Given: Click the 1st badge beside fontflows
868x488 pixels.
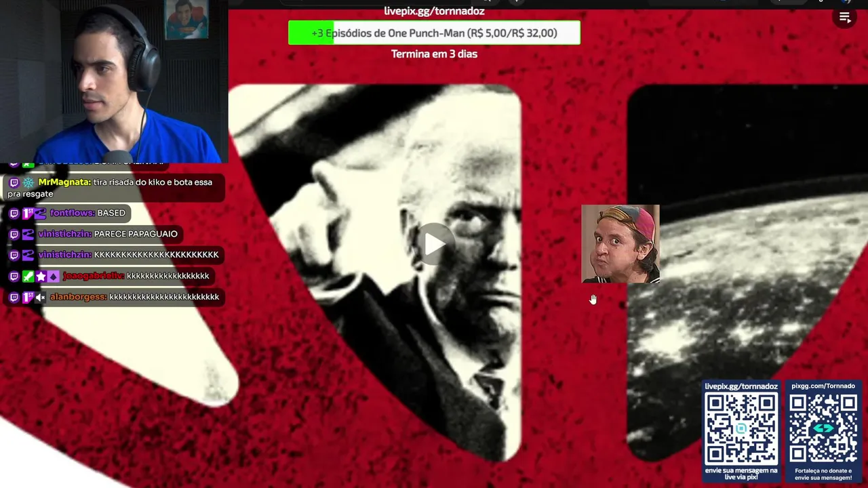Looking at the screenshot, I should 28,213.
